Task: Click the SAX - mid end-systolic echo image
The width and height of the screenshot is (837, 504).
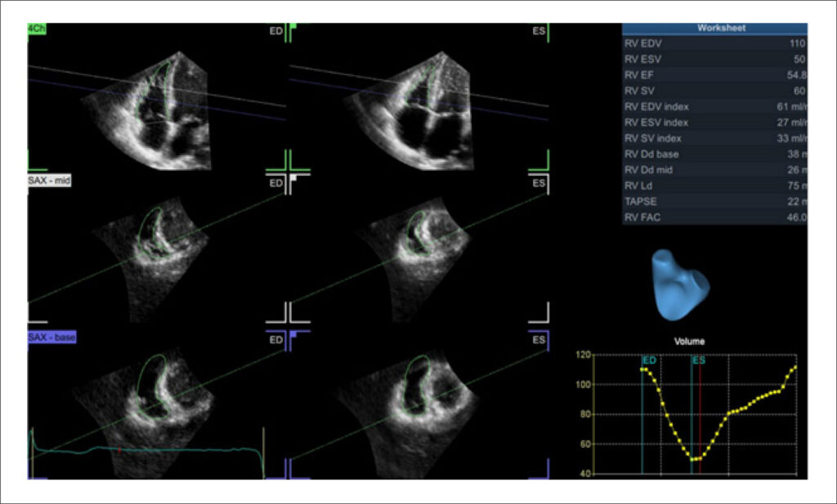Action: (414, 261)
